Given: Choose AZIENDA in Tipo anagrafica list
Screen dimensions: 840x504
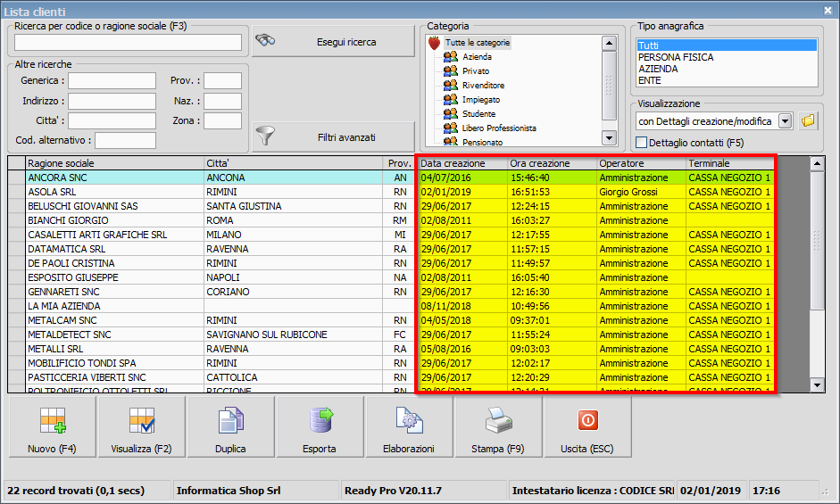Looking at the screenshot, I should pyautogui.click(x=727, y=69).
